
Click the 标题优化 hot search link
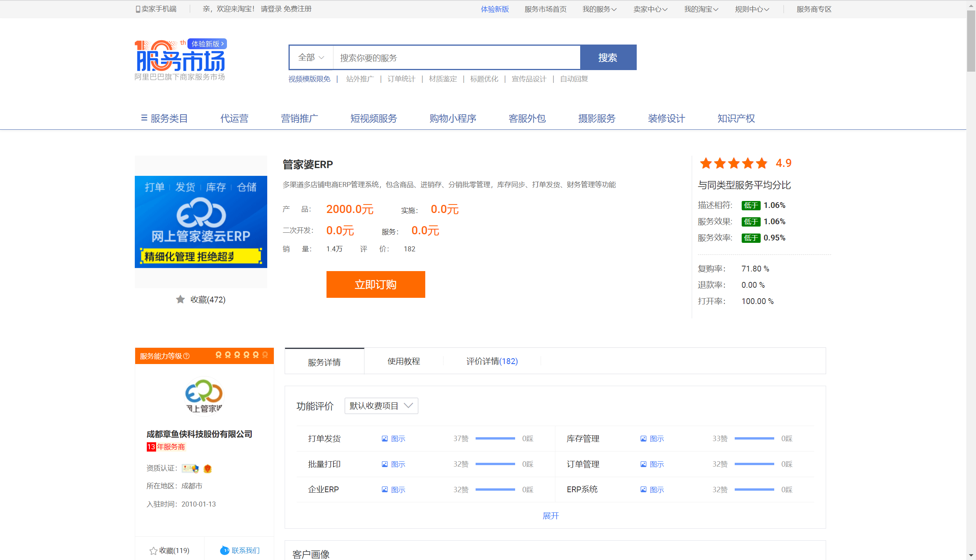[x=484, y=79]
